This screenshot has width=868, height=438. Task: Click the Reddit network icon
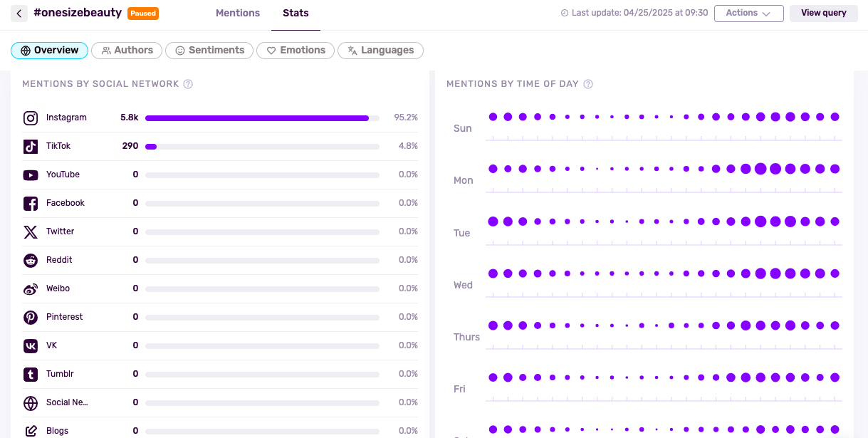click(31, 261)
